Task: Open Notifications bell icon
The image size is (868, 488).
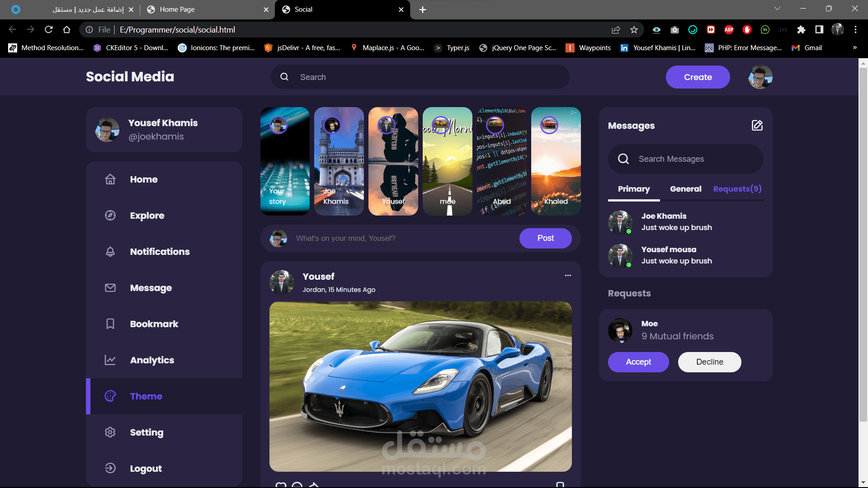Action: pos(110,252)
